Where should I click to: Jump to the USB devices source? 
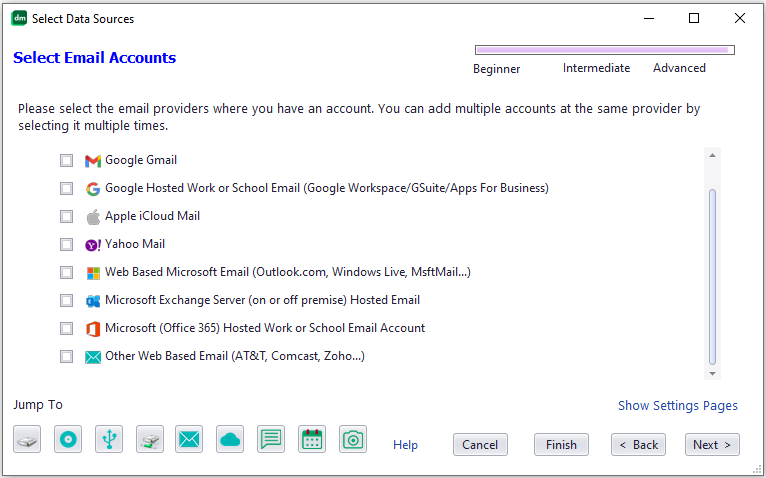point(109,439)
